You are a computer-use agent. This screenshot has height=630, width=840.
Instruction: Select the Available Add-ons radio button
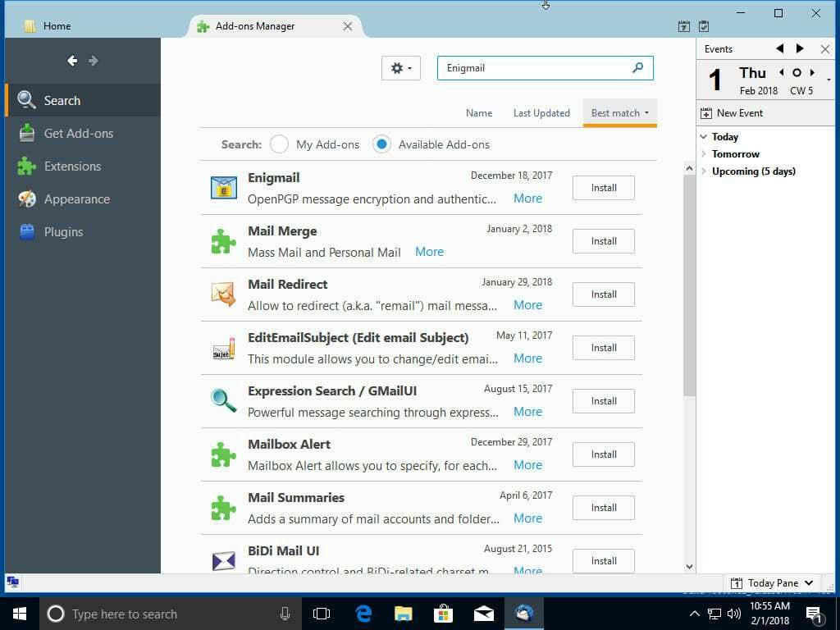coord(381,144)
